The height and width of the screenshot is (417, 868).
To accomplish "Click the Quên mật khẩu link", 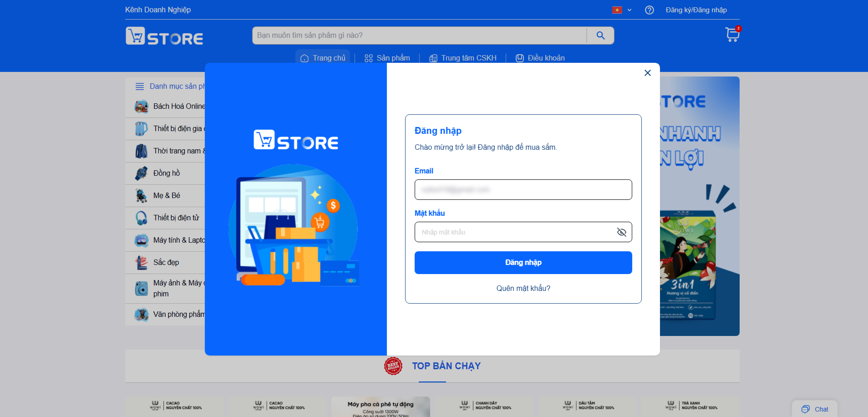I will (x=523, y=288).
